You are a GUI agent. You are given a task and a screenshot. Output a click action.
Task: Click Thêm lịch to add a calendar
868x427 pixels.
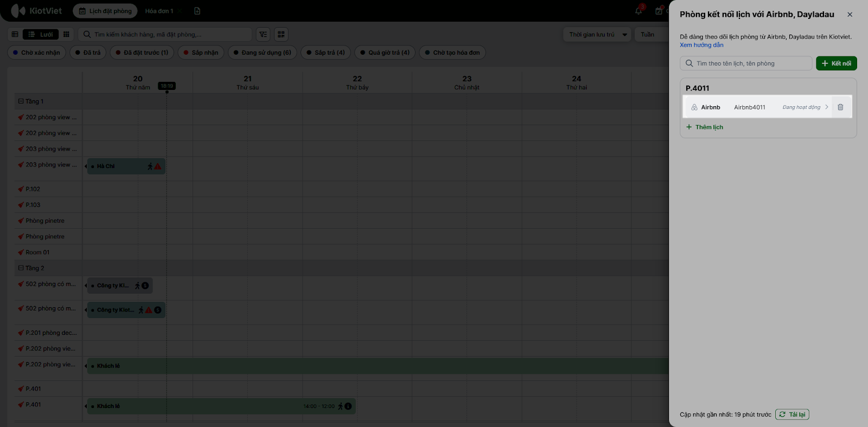[705, 127]
